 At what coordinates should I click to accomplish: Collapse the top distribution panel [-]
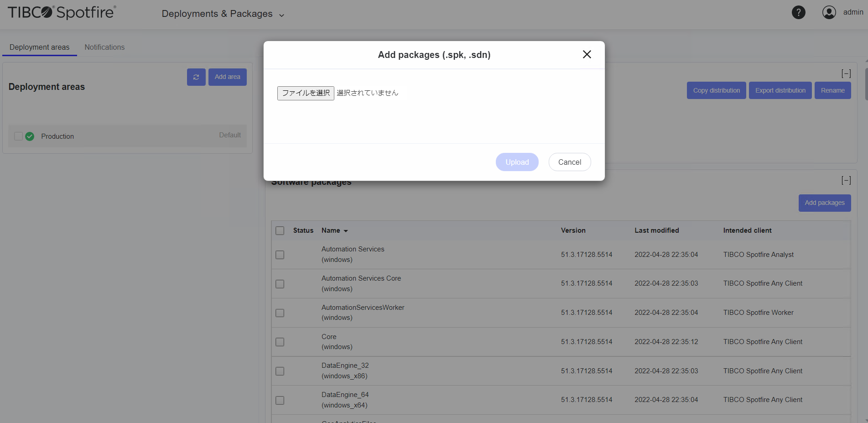[x=846, y=73]
